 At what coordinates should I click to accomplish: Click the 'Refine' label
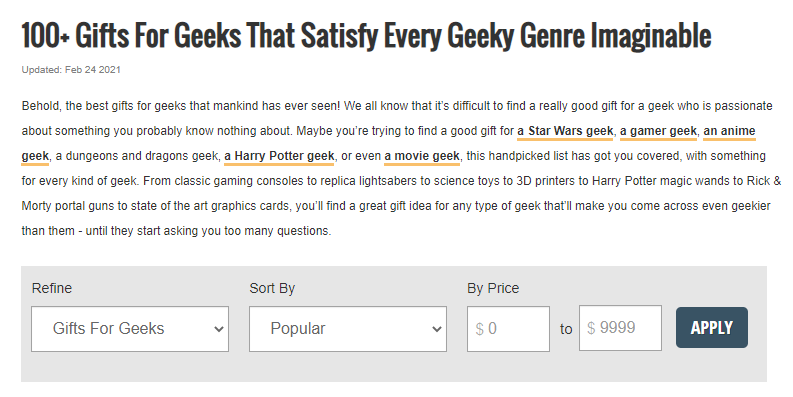[x=52, y=288]
